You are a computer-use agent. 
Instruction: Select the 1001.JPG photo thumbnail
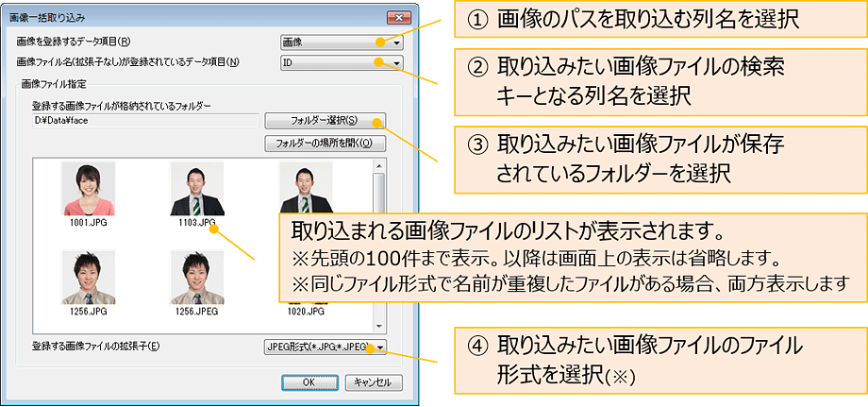(88, 189)
